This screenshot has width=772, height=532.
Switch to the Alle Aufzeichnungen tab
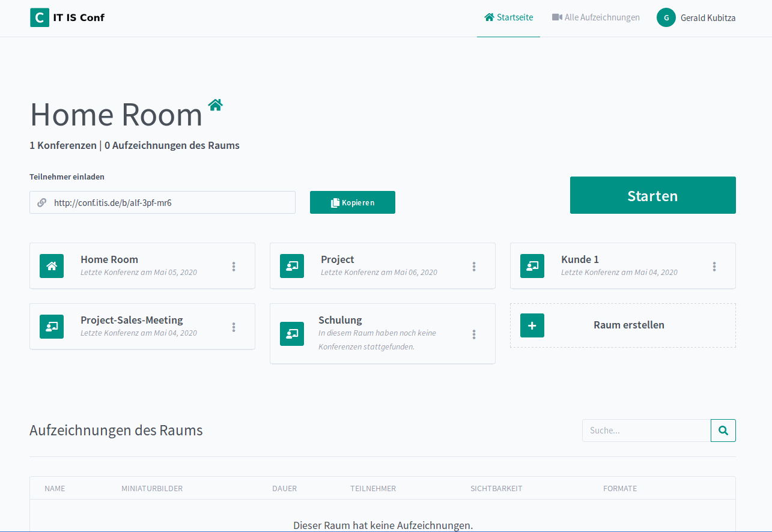tap(601, 17)
